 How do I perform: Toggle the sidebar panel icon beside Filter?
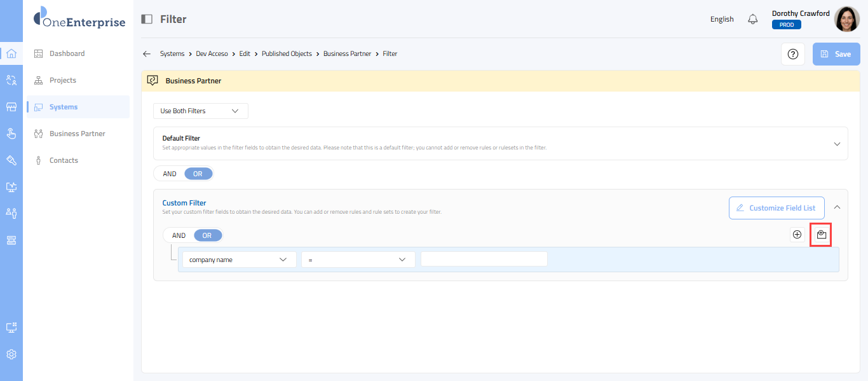coord(147,19)
